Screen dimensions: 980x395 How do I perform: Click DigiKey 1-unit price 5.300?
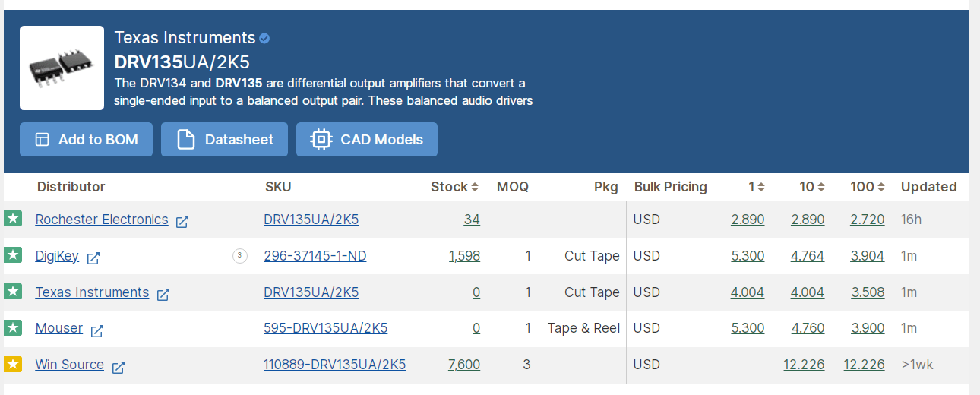click(x=748, y=256)
